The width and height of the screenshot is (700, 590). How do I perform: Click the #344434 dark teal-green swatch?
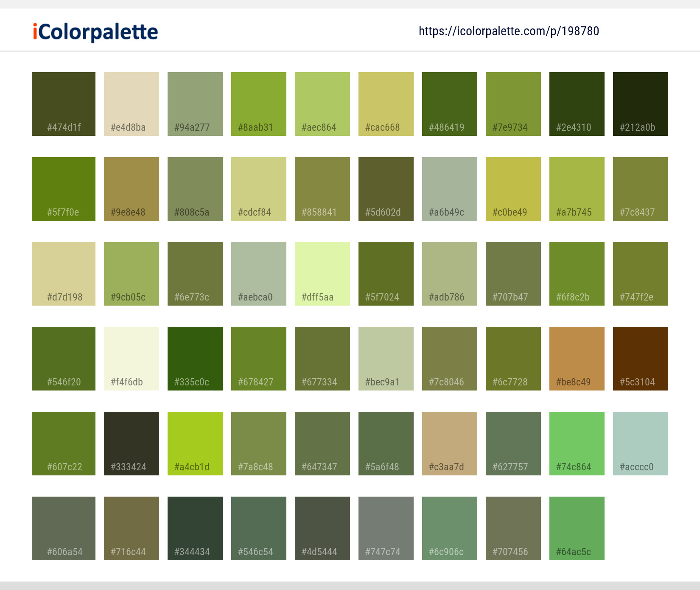[195, 528]
